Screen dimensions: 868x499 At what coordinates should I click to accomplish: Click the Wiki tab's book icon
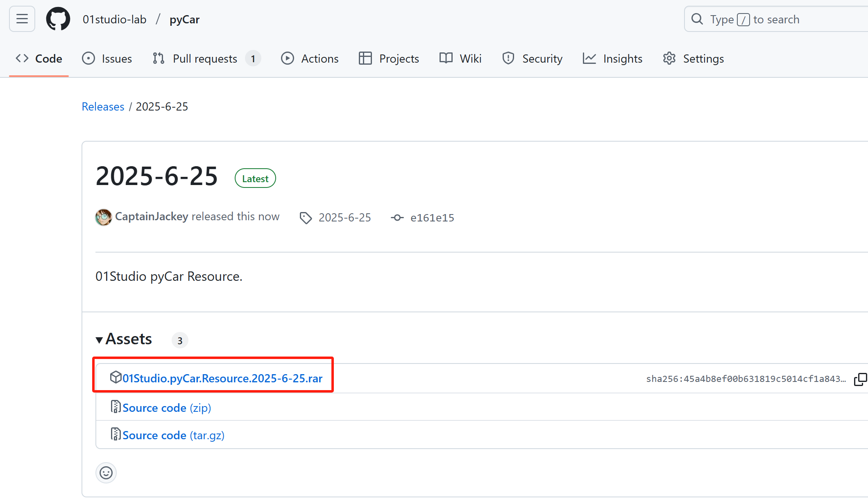coord(446,58)
